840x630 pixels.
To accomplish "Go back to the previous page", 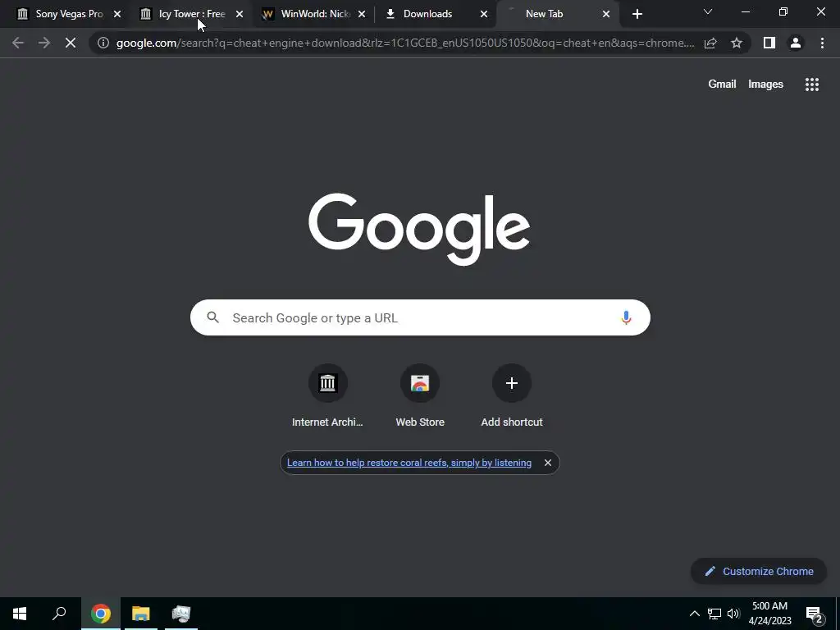I will click(x=18, y=43).
